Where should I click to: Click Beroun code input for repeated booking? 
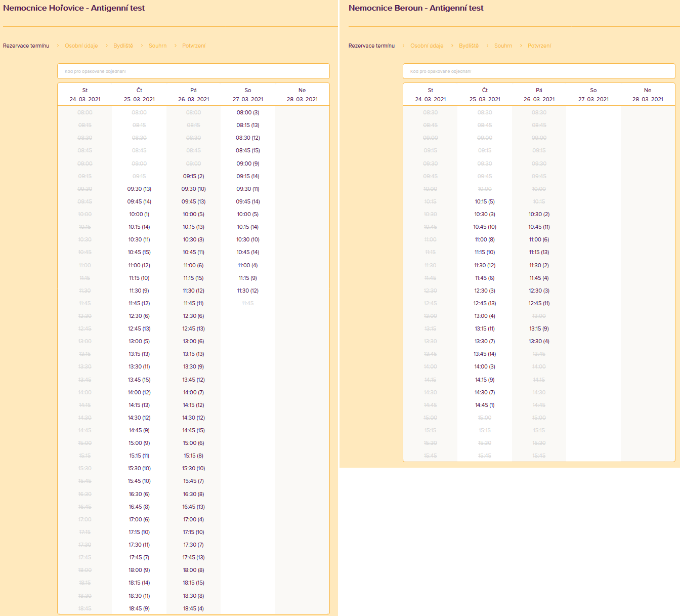539,71
